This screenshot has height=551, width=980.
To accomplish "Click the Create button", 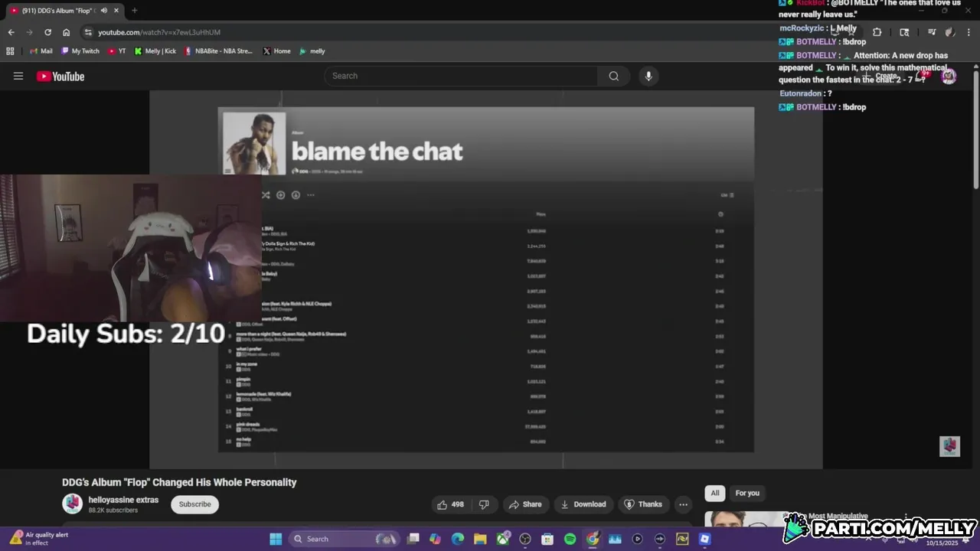I will click(x=881, y=76).
